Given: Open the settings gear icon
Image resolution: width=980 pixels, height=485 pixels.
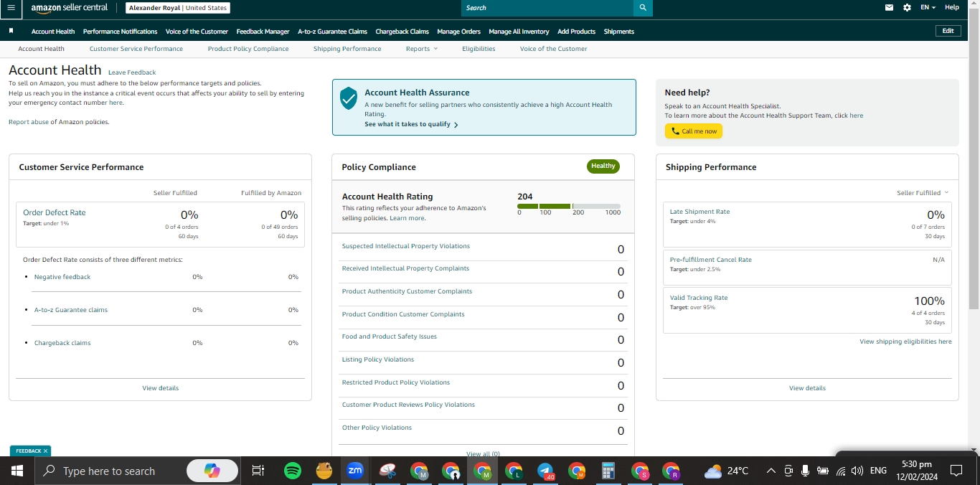Looking at the screenshot, I should pos(907,7).
